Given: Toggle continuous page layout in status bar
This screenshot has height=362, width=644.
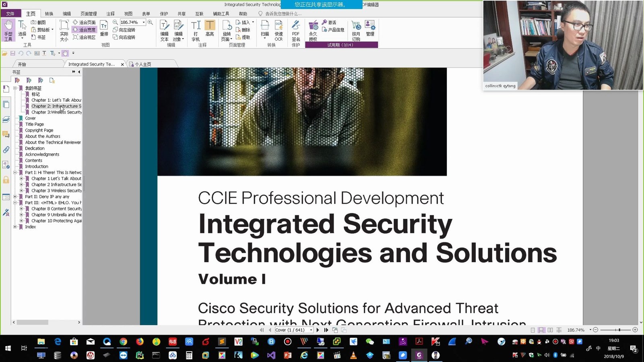Looking at the screenshot, I should tap(541, 330).
